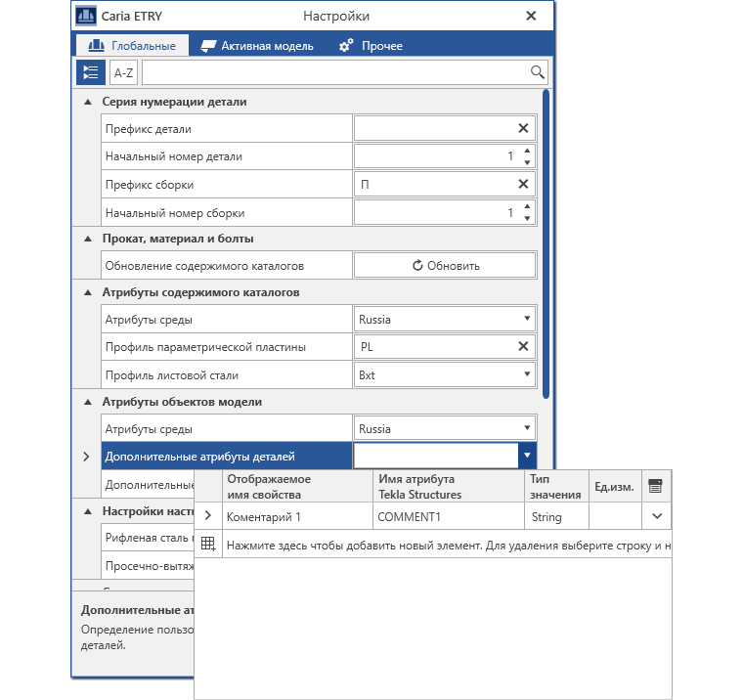The image size is (743, 700).
Task: Collapse Серия нумерации детали section
Action: tap(88, 102)
